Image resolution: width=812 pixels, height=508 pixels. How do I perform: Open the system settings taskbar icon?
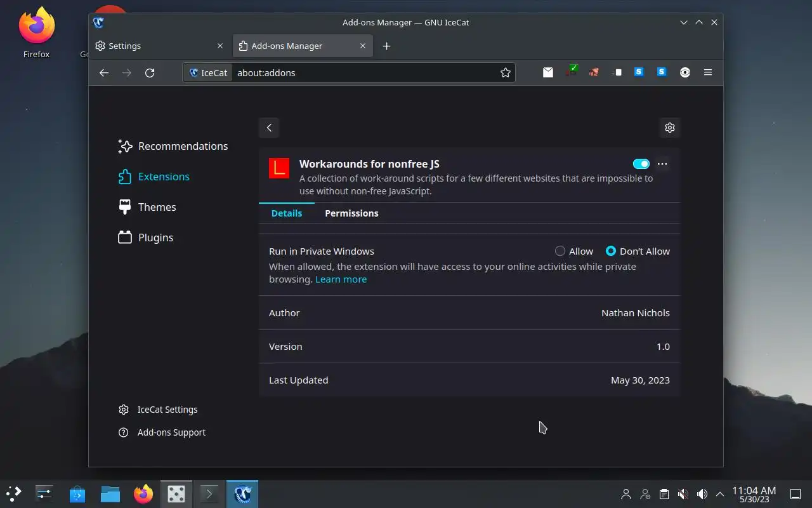pyautogui.click(x=44, y=493)
